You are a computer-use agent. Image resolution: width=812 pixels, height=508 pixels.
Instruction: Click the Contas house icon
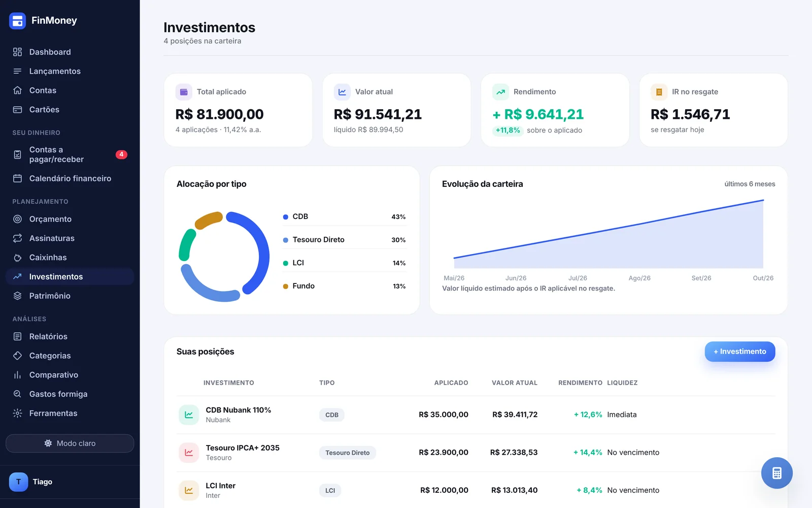point(17,90)
